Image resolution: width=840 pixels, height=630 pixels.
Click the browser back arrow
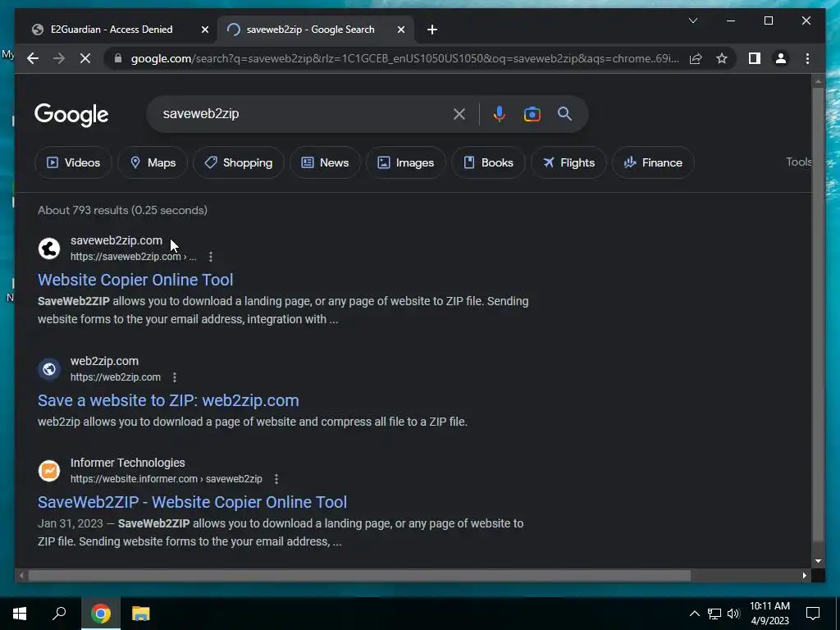coord(33,58)
